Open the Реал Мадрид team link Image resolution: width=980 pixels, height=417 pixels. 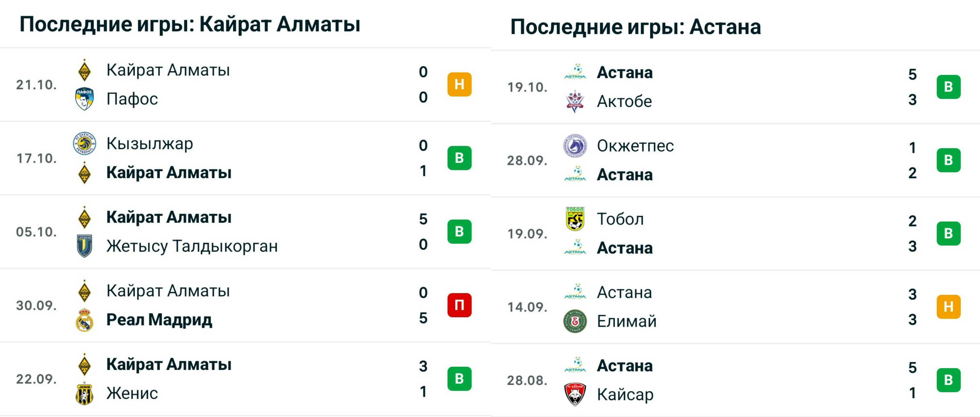click(x=159, y=320)
